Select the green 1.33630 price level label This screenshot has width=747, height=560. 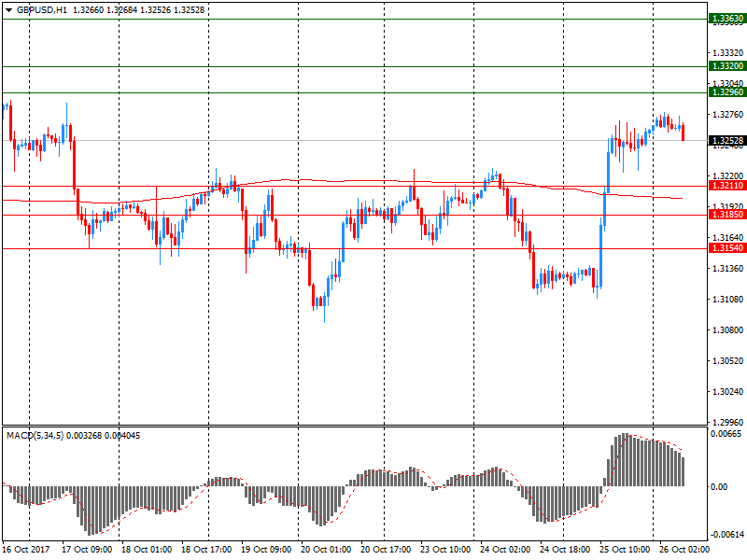727,19
